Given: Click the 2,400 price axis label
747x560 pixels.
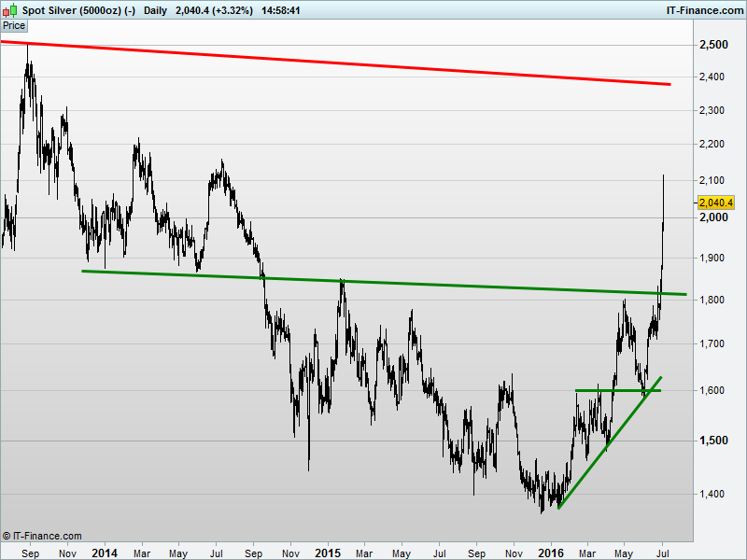Looking at the screenshot, I should click(712, 77).
